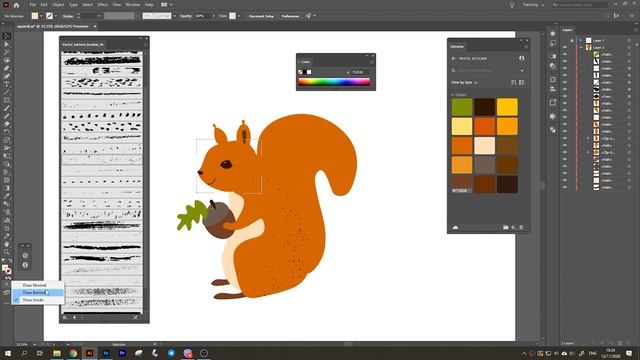Go back from the Pastel Autumn library

coord(454,59)
